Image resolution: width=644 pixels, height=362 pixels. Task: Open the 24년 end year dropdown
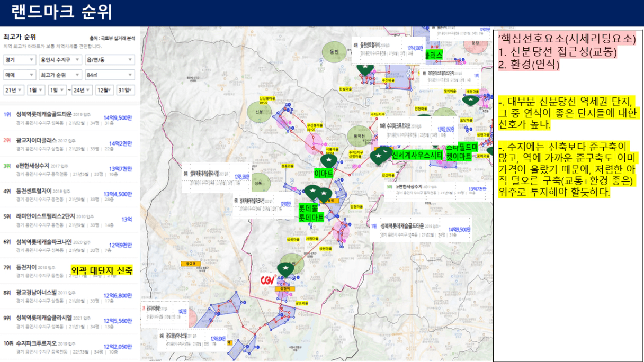[83, 89]
